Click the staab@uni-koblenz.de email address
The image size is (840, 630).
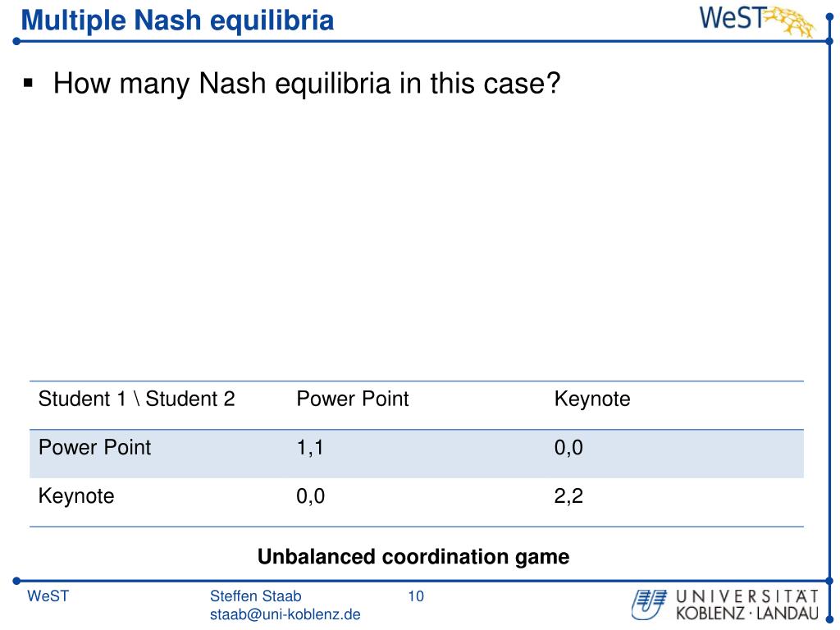tap(285, 614)
